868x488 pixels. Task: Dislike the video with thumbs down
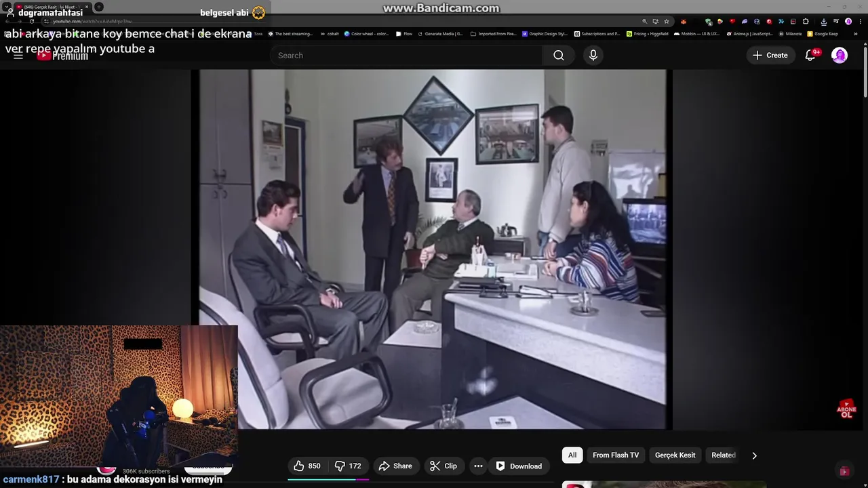coord(348,466)
